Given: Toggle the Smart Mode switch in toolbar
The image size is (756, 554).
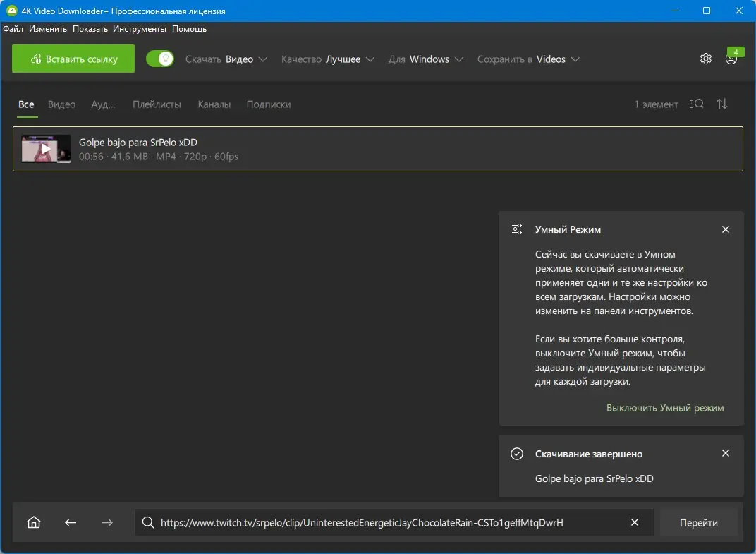Looking at the screenshot, I should click(x=160, y=59).
